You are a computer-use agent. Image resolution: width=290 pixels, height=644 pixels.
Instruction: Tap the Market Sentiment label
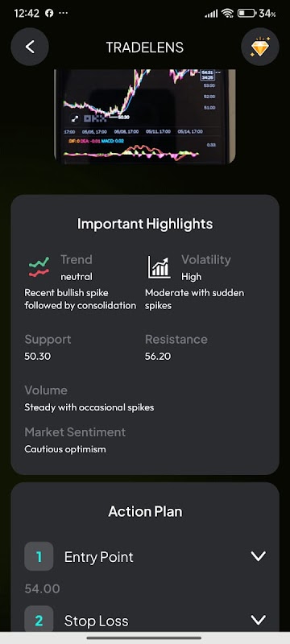(75, 432)
